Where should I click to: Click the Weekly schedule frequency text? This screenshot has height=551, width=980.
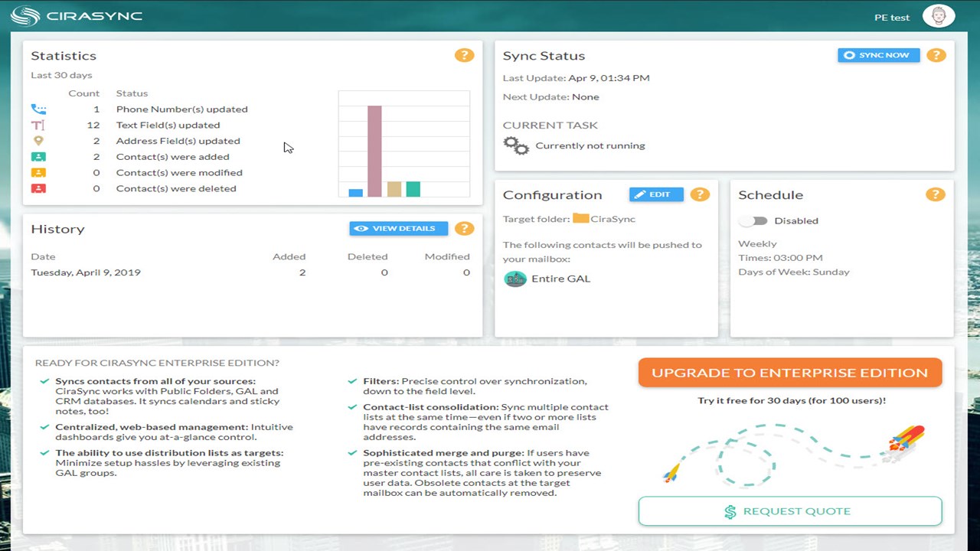coord(757,243)
